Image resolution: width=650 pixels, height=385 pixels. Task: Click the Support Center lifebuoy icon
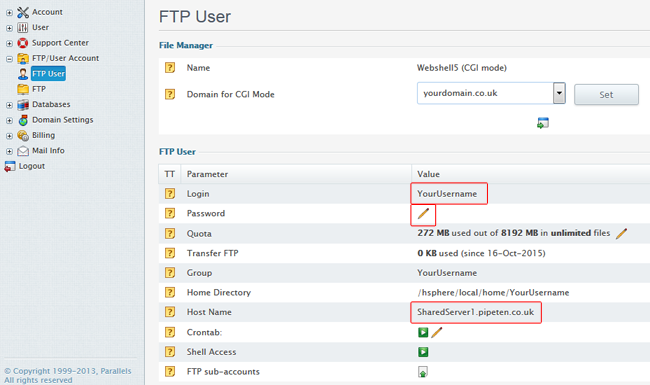[23, 43]
